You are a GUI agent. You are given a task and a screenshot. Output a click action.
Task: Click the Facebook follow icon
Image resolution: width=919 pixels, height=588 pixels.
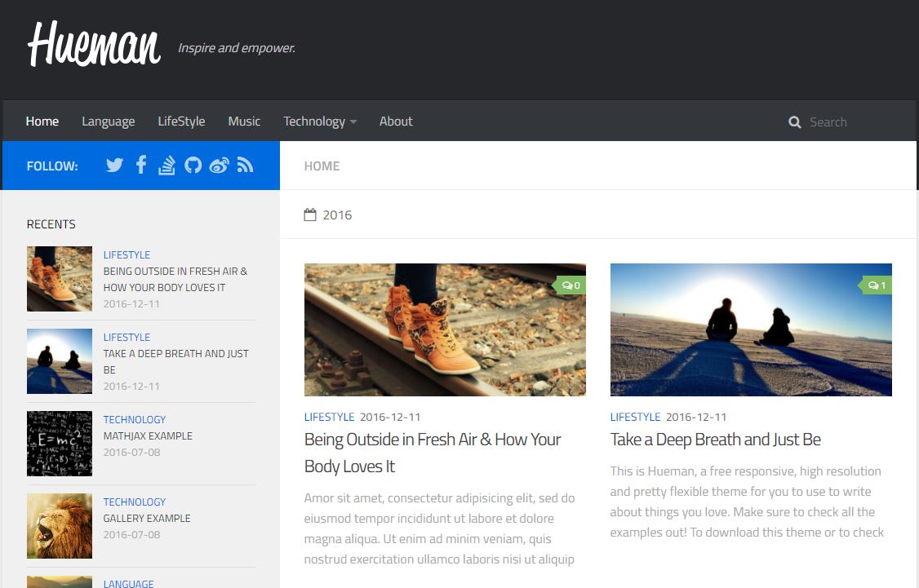141,166
